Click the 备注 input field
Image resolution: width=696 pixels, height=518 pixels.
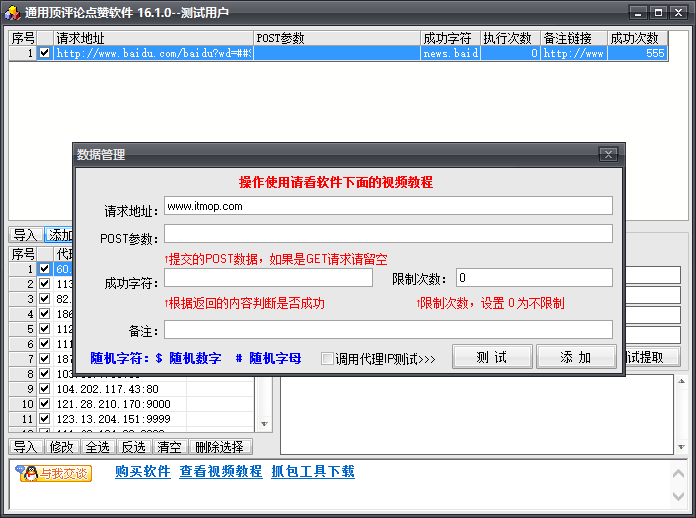[x=388, y=330]
